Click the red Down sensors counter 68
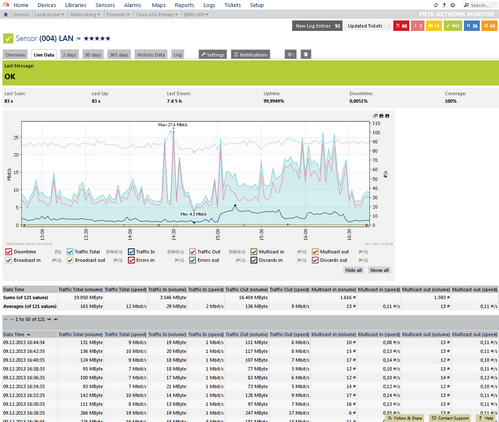 pos(401,26)
